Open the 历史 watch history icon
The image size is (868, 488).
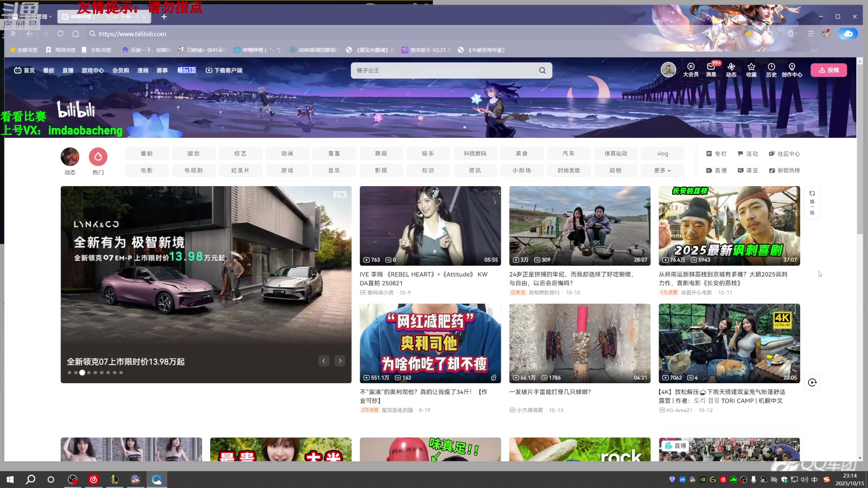[x=771, y=70]
